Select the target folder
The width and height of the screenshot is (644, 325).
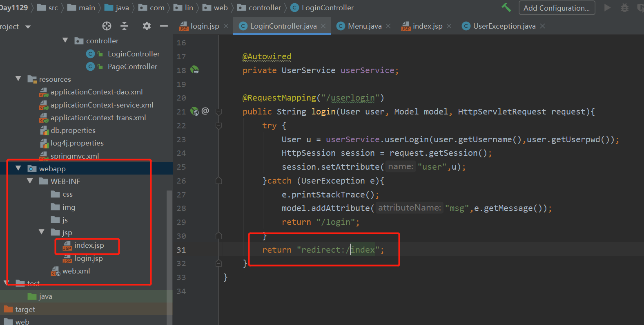click(25, 309)
